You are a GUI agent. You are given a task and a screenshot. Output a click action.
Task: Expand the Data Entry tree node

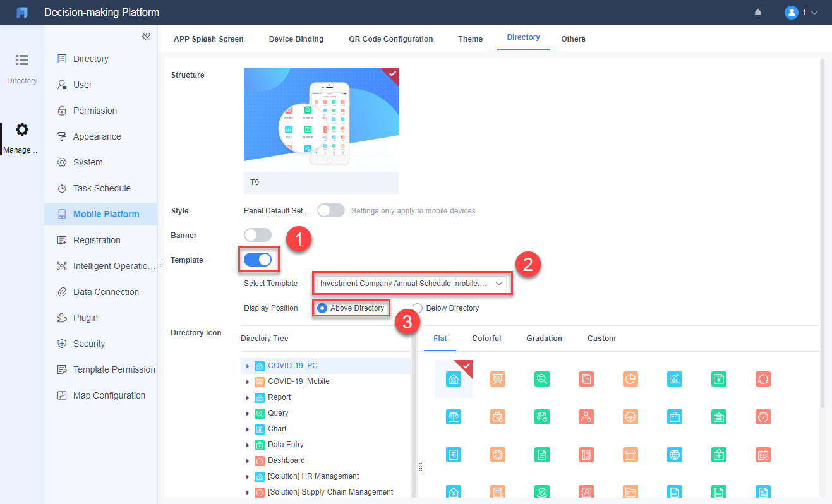(248, 445)
